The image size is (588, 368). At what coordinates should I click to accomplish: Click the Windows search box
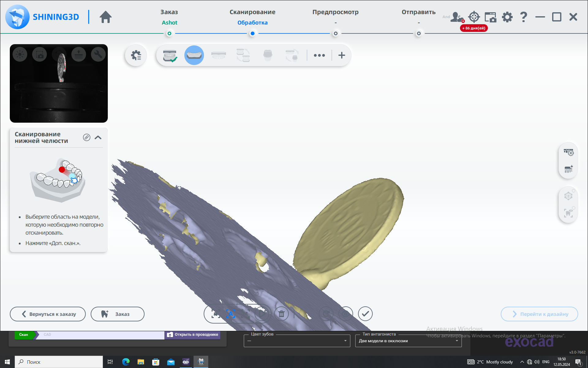coord(59,362)
